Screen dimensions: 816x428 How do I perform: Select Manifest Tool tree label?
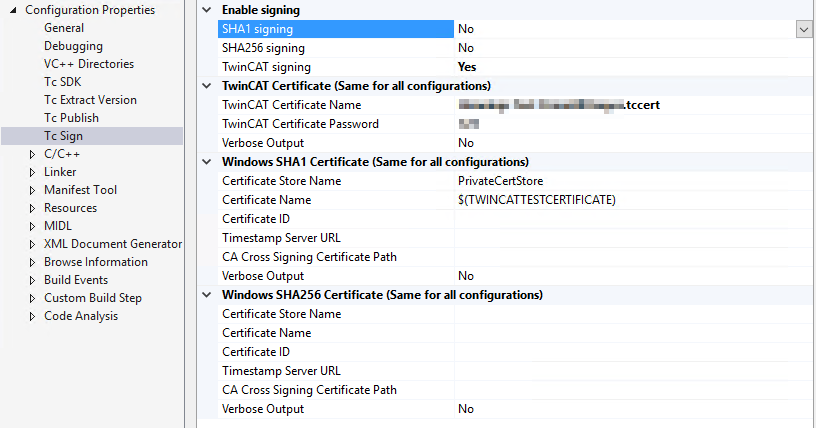(80, 190)
